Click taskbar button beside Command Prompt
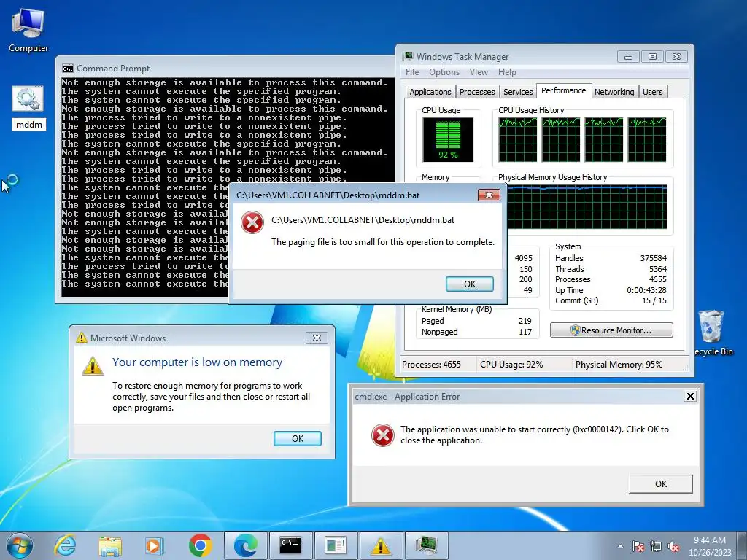 click(x=336, y=545)
